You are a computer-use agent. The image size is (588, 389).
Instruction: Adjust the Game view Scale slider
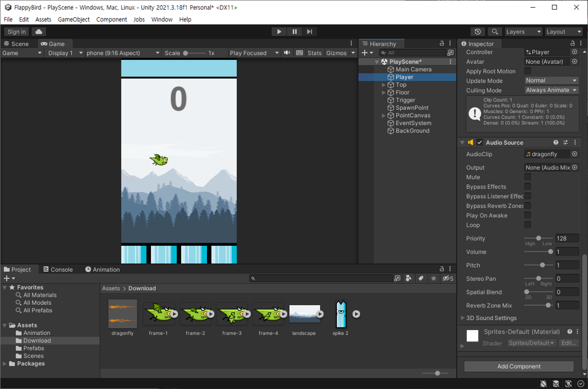pos(194,53)
